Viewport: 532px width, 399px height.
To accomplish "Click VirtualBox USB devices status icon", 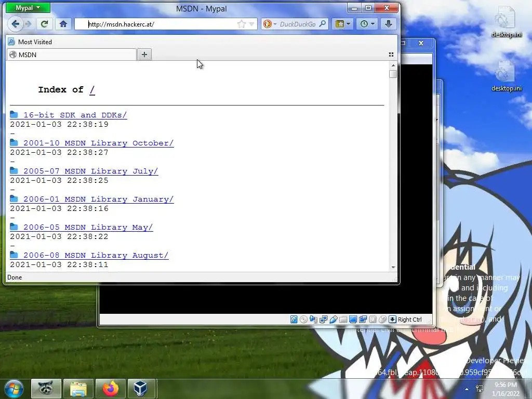I will (x=333, y=320).
